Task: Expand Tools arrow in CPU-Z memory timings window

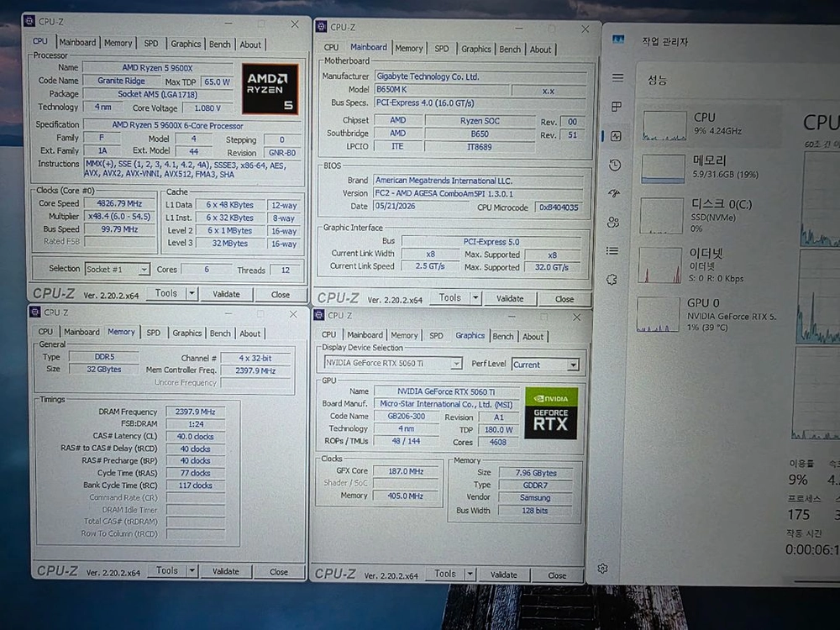Action: coord(192,570)
